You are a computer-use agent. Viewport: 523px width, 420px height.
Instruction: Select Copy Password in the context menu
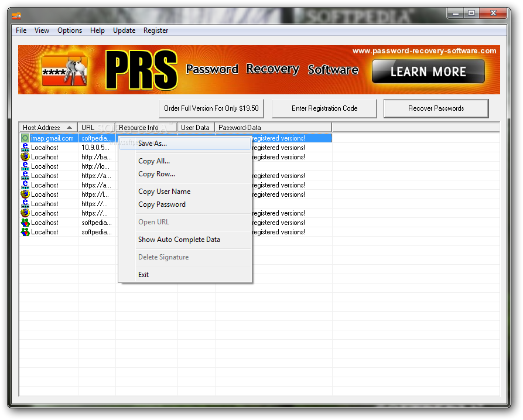pos(185,204)
